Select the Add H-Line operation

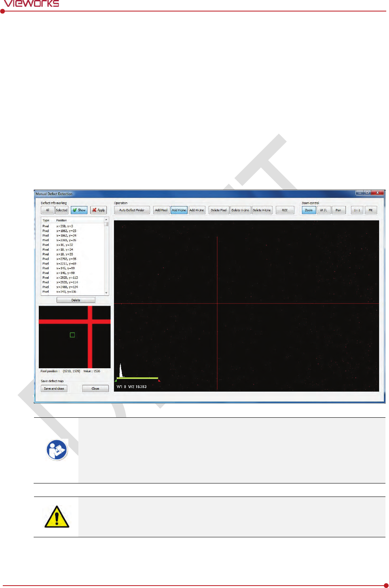click(x=197, y=210)
